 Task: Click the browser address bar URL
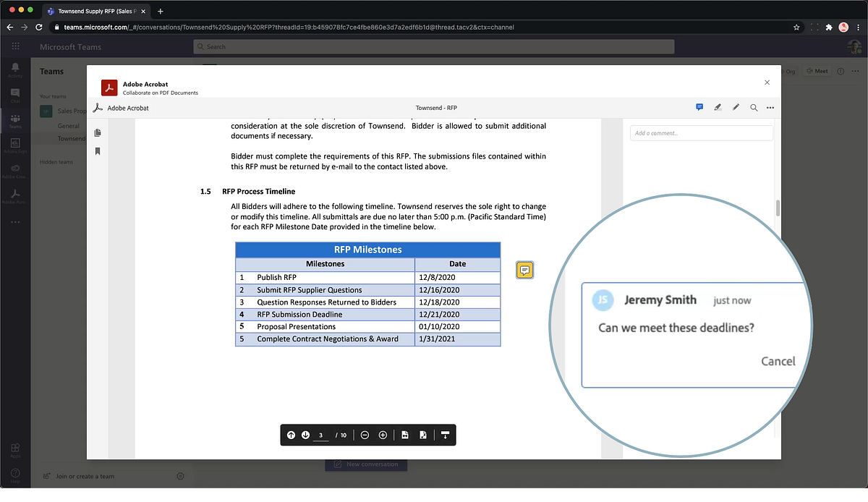(289, 27)
